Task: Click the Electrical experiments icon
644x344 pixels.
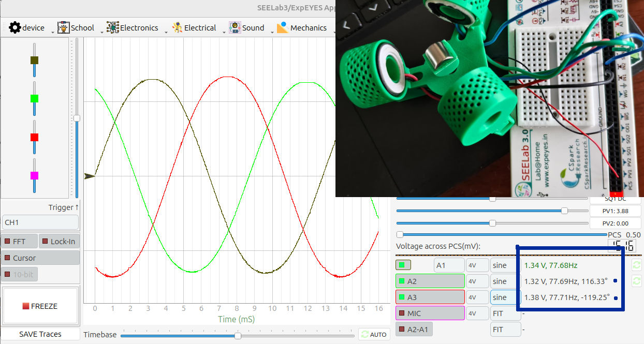Action: point(177,27)
